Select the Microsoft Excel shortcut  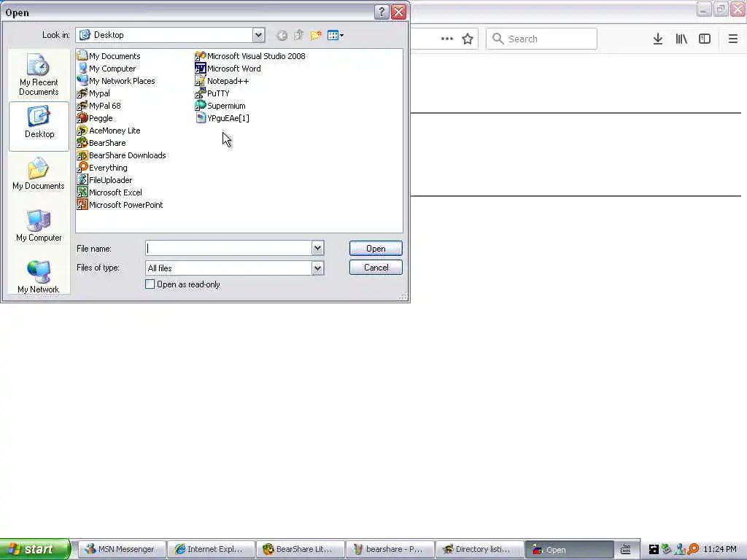(109, 192)
